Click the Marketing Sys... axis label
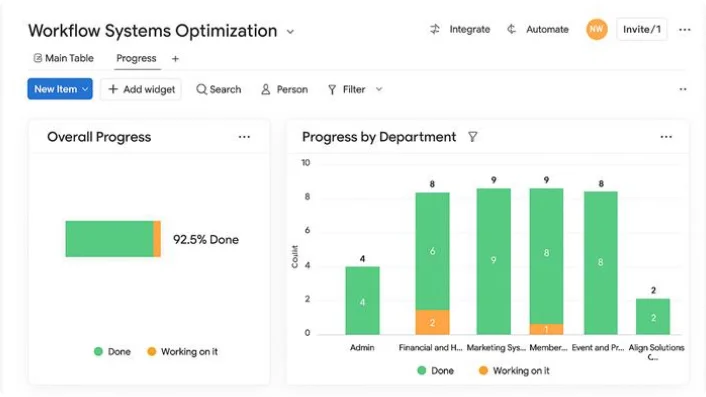The width and height of the screenshot is (706, 397). (496, 347)
